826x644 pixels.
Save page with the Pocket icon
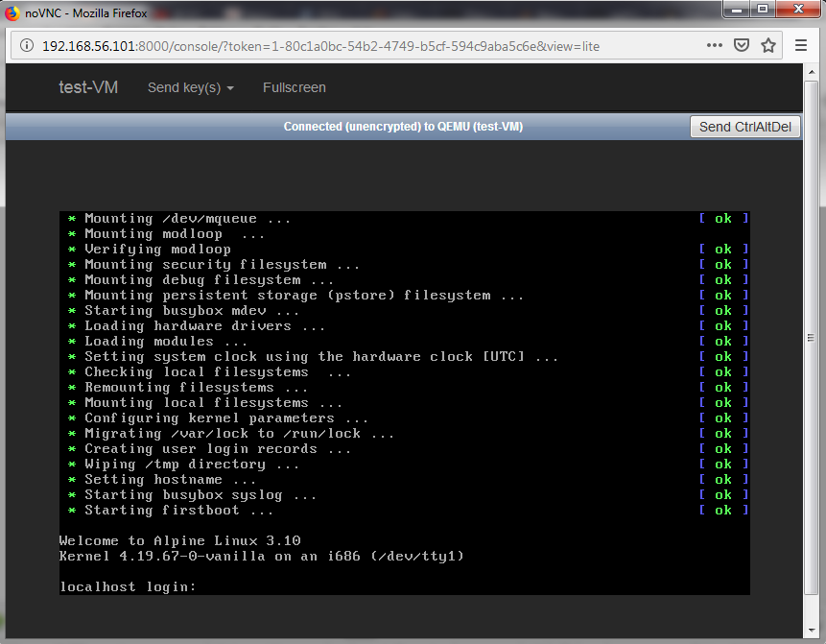click(742, 45)
